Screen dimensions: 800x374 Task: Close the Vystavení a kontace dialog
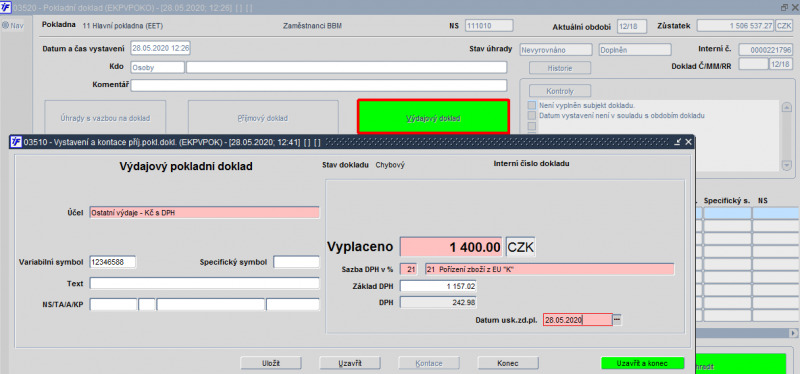point(688,142)
